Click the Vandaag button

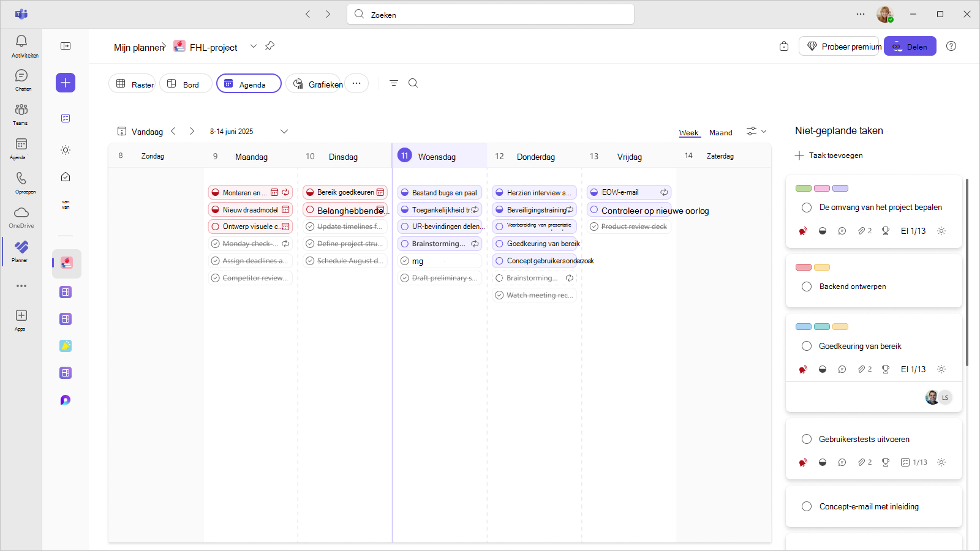[140, 131]
